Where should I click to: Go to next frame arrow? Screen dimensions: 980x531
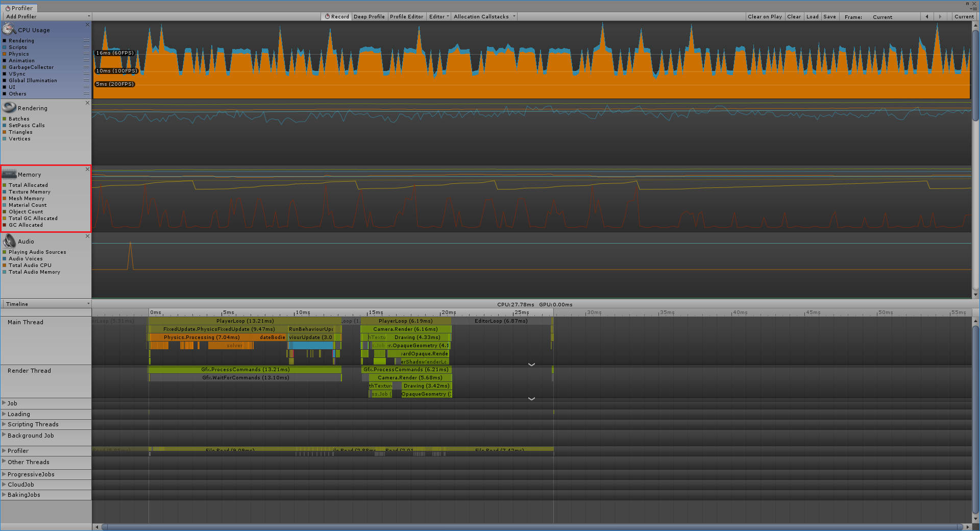[x=940, y=17]
